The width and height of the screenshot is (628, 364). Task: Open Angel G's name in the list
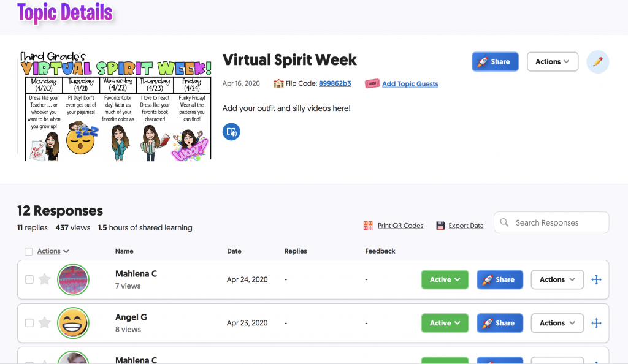coord(131,317)
